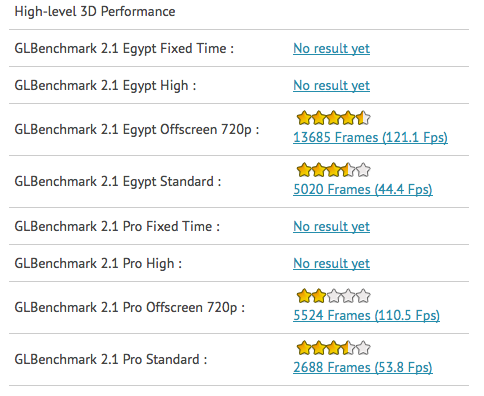Click last empty star of Egypt Standard rating
Image resolution: width=484 pixels, height=396 pixels.
point(363,170)
